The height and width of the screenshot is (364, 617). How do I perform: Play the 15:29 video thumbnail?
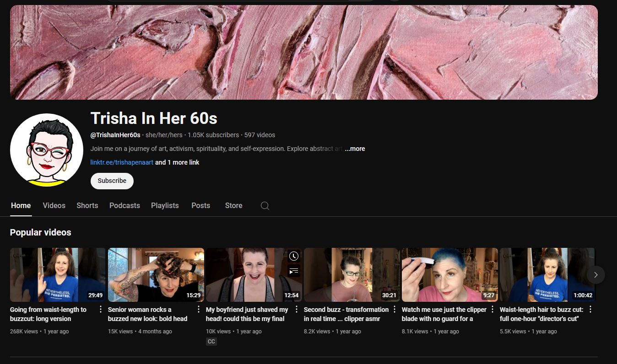coord(156,275)
